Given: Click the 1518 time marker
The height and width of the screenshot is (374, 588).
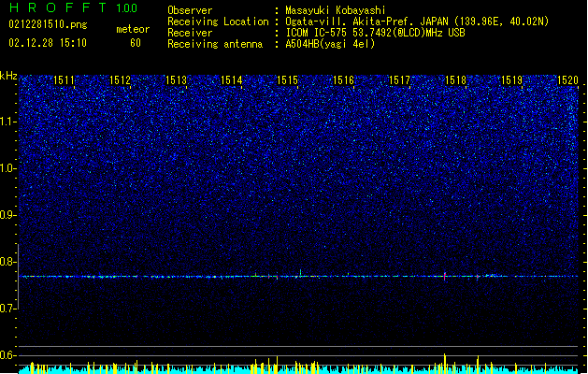Looking at the screenshot, I should 455,79.
